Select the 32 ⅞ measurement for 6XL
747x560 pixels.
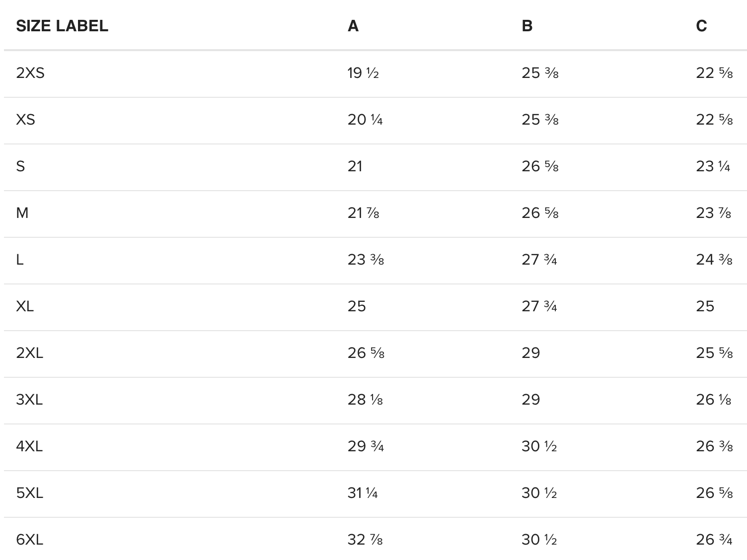pyautogui.click(x=365, y=540)
